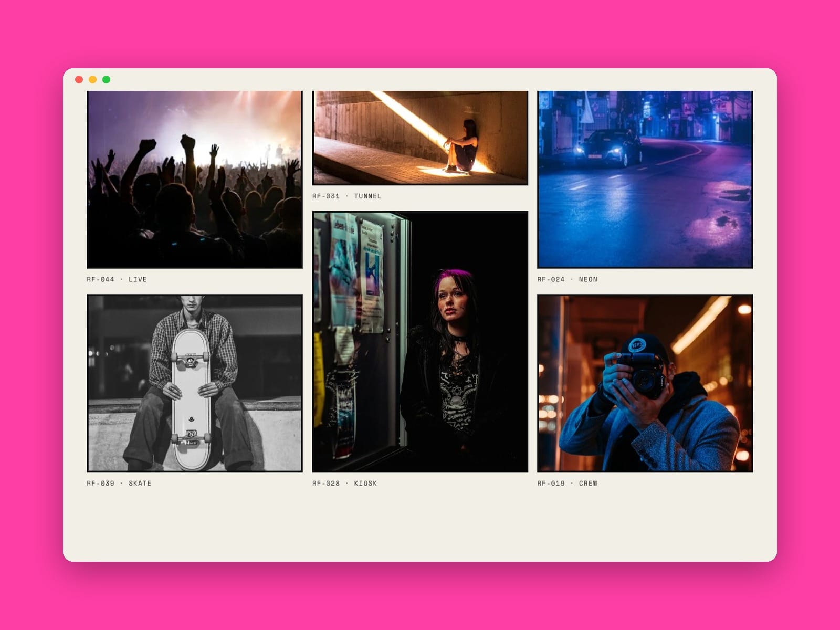Open the CREW photographer photo

[x=645, y=383]
